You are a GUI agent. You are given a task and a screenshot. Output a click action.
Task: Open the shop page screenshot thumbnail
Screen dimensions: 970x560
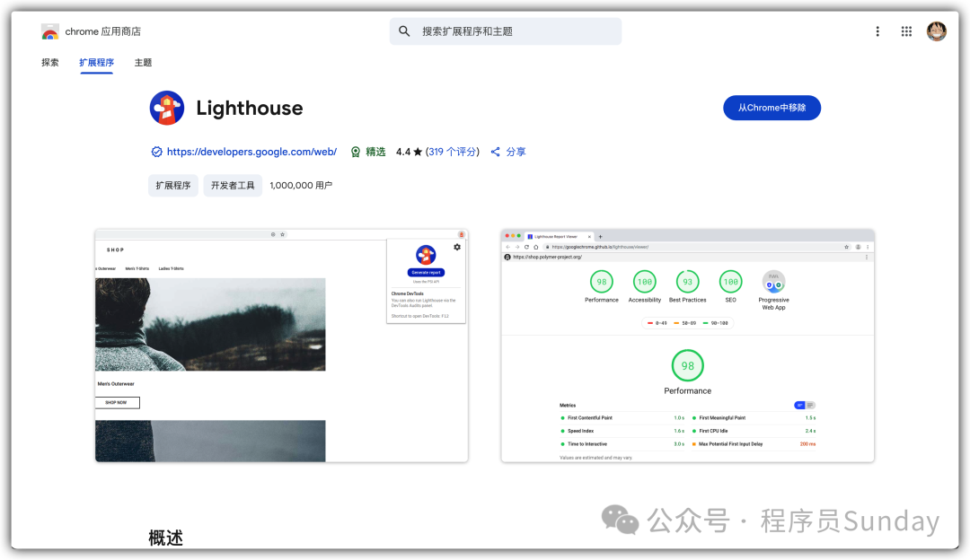click(x=281, y=346)
